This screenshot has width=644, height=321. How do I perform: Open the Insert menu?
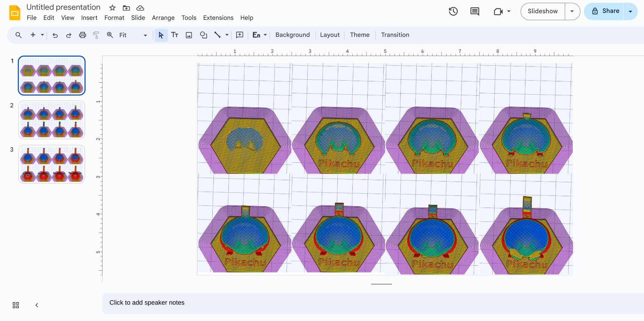coord(89,18)
